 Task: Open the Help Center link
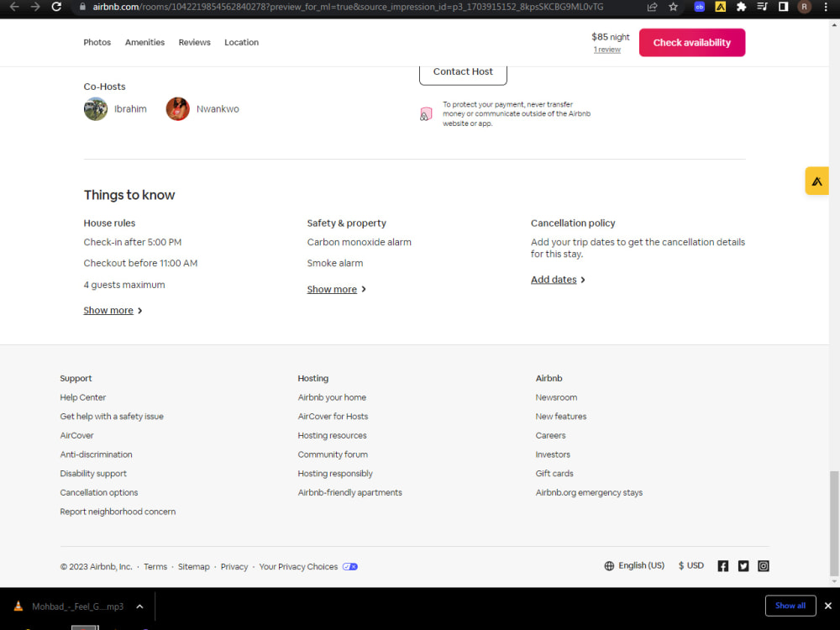tap(83, 397)
